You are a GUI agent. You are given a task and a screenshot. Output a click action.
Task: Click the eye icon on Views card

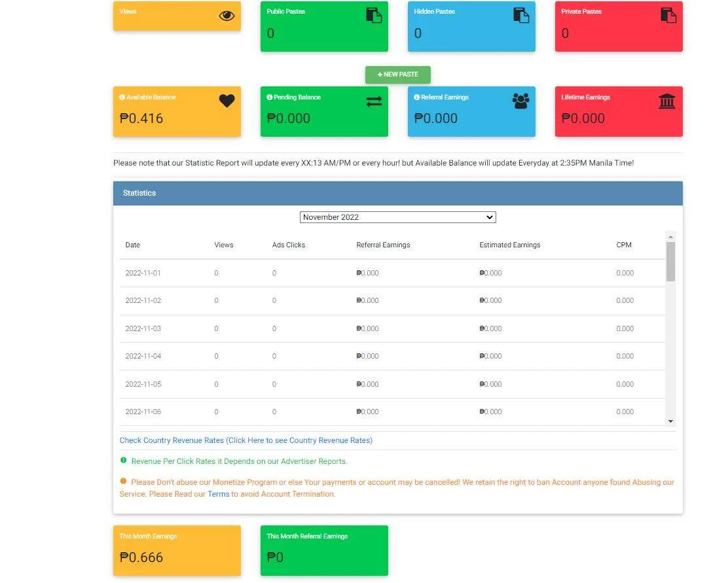point(227,16)
